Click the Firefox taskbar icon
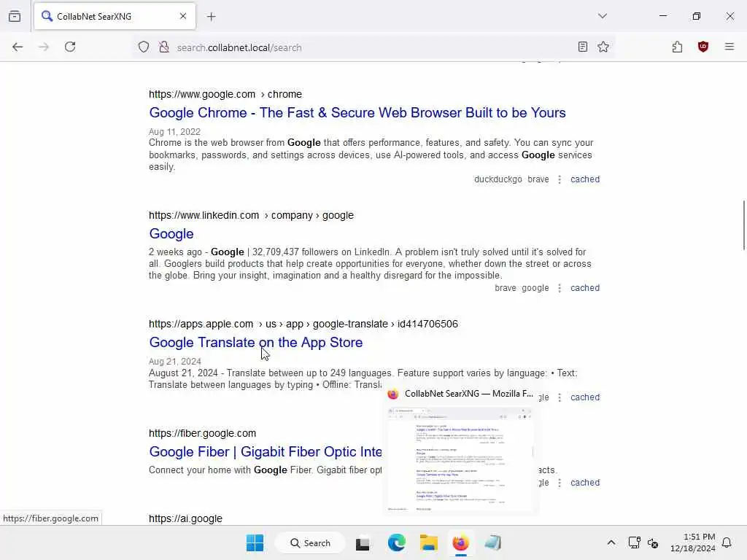Viewport: 747px width, 560px height. pyautogui.click(x=461, y=542)
